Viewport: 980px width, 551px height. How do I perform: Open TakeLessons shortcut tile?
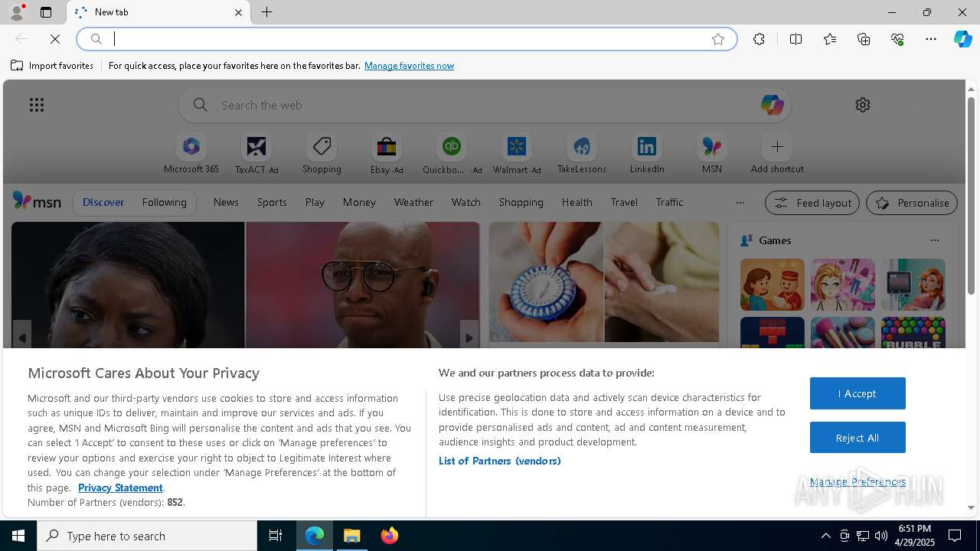click(x=582, y=154)
